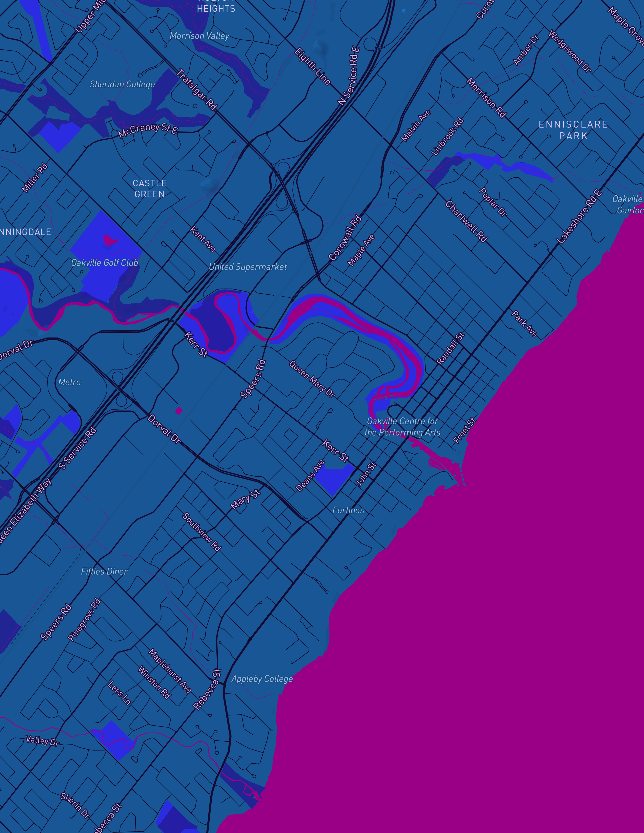Click the Morrison Valley label
Screen dimensions: 644x833
pos(200,36)
